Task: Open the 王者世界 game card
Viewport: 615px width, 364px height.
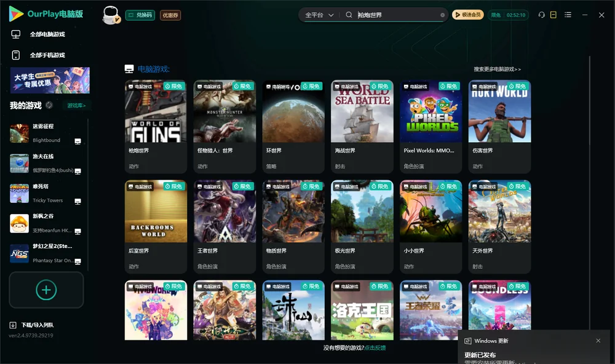Action: (224, 226)
